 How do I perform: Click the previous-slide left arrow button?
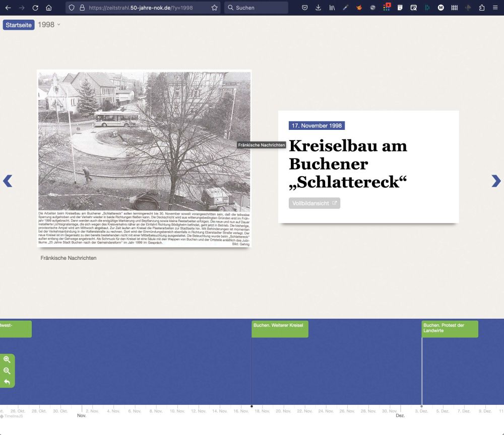(8, 181)
